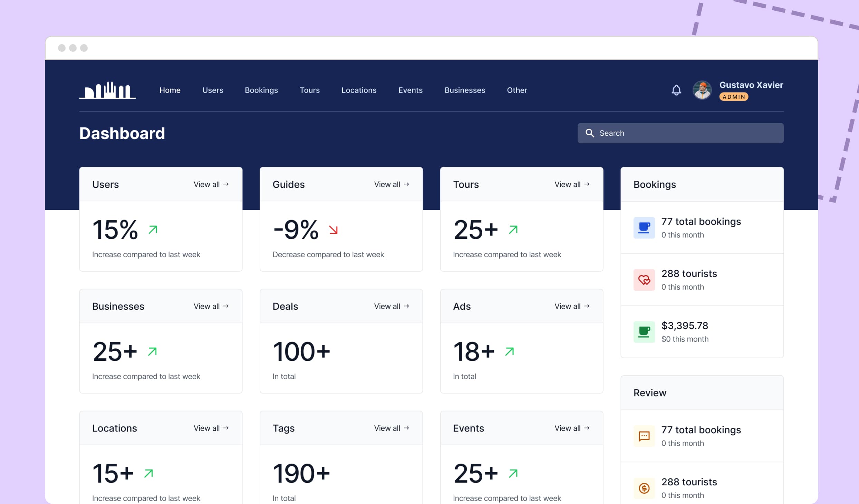Click the blue cup icon beside 77 total bookings in Bookings
Viewport: 859px width, 504px height.
(x=644, y=228)
